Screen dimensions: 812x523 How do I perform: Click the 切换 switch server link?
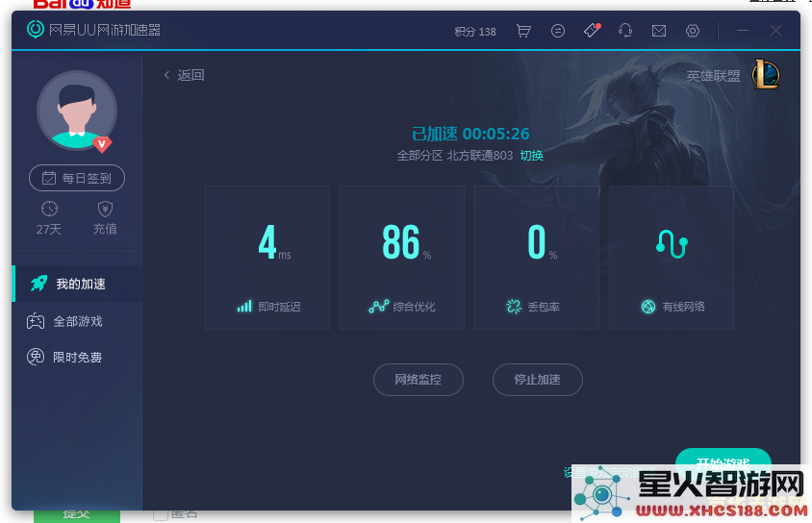point(531,156)
